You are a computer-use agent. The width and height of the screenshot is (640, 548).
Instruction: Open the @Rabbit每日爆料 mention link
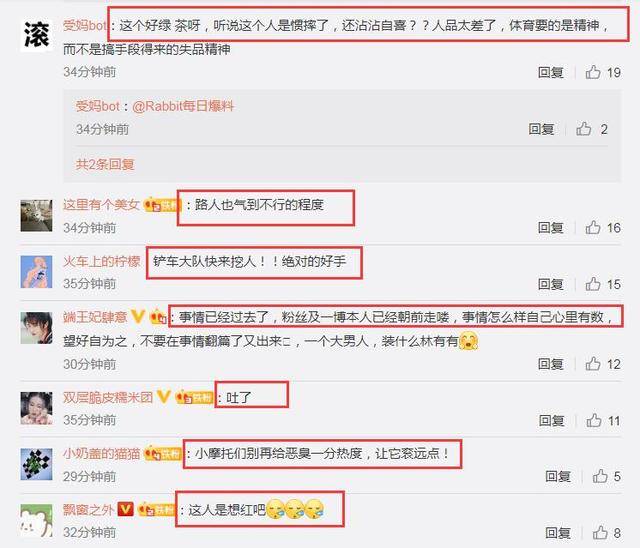point(183,106)
